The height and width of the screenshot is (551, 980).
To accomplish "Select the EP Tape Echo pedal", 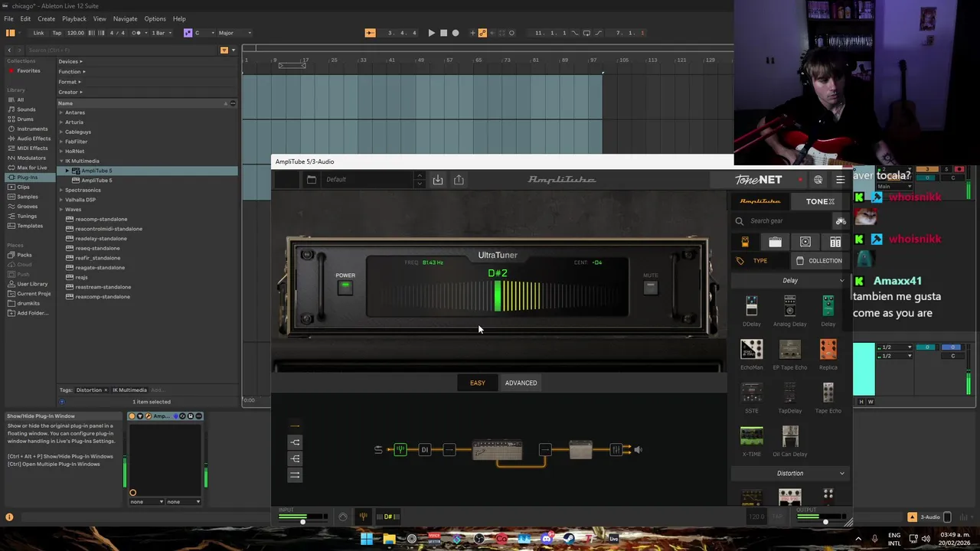I will (789, 350).
